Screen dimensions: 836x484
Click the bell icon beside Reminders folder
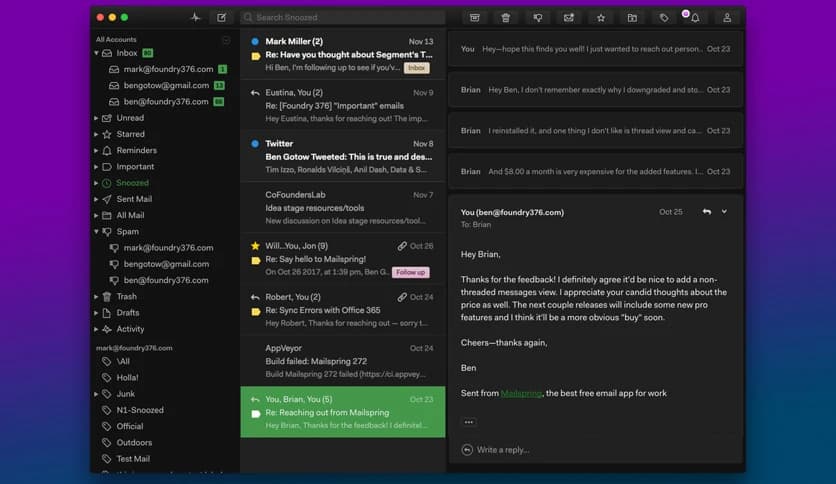(x=107, y=150)
